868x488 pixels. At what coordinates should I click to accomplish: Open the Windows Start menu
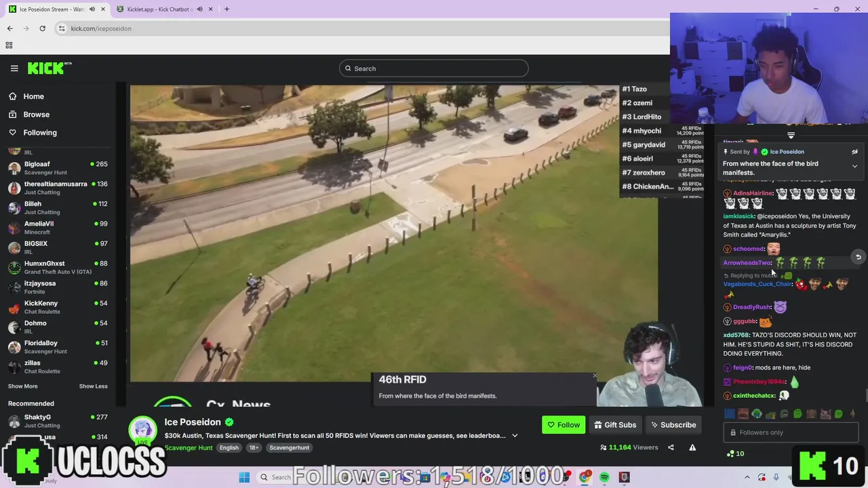pyautogui.click(x=244, y=477)
